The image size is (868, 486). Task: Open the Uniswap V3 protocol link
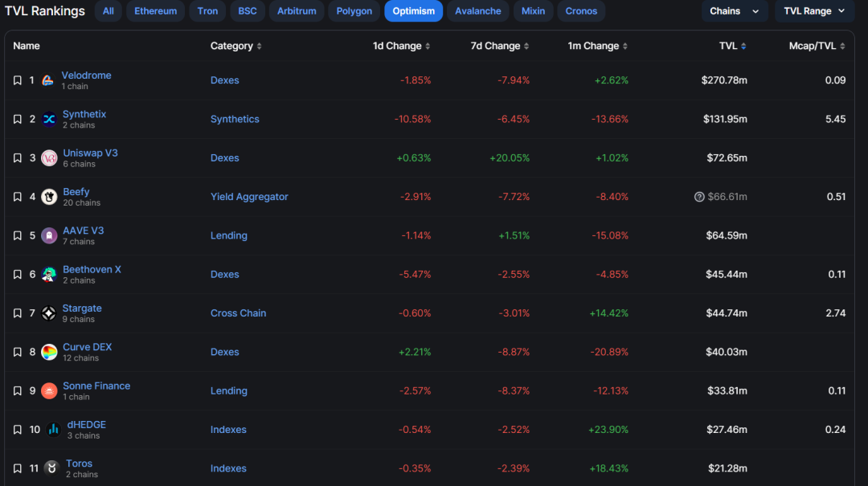point(90,153)
